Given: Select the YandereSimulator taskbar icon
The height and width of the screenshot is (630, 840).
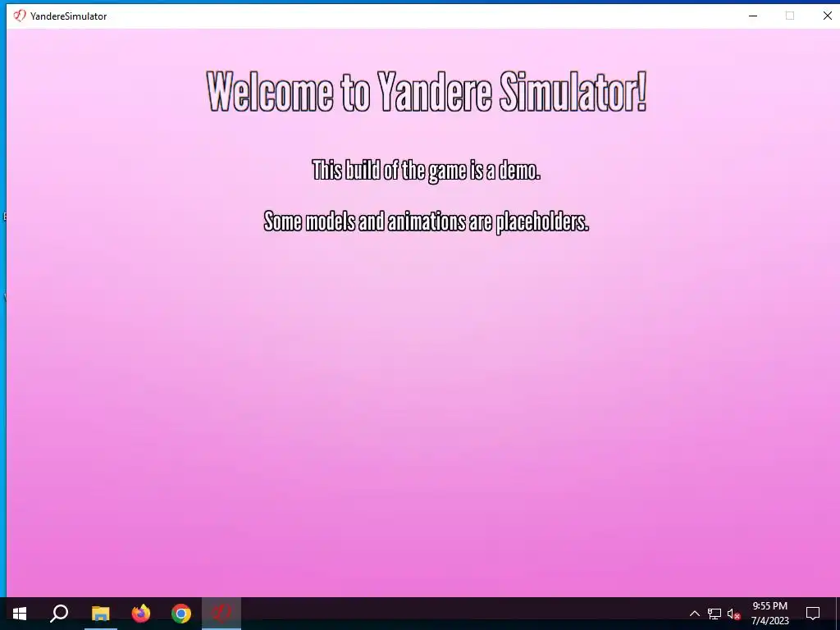Looking at the screenshot, I should coord(221,614).
